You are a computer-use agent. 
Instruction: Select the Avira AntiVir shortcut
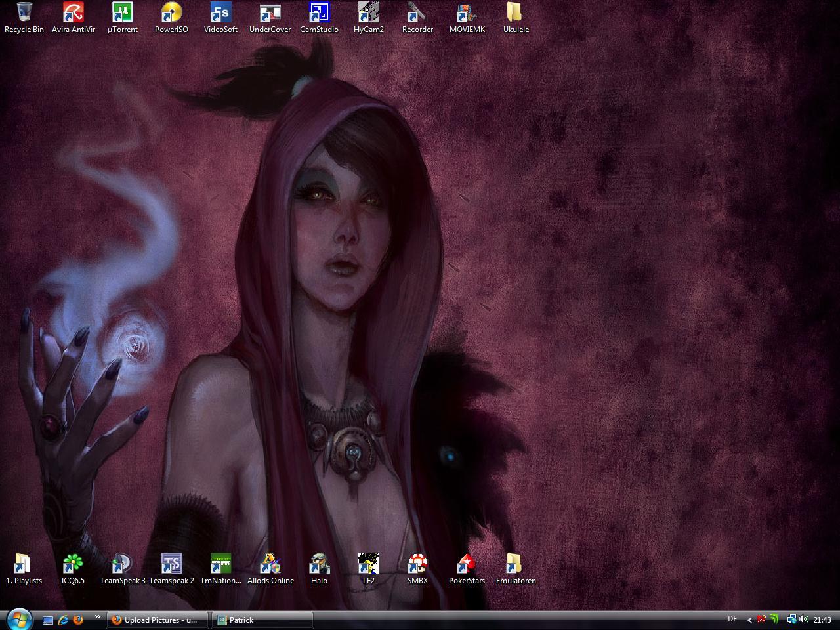pyautogui.click(x=73, y=18)
